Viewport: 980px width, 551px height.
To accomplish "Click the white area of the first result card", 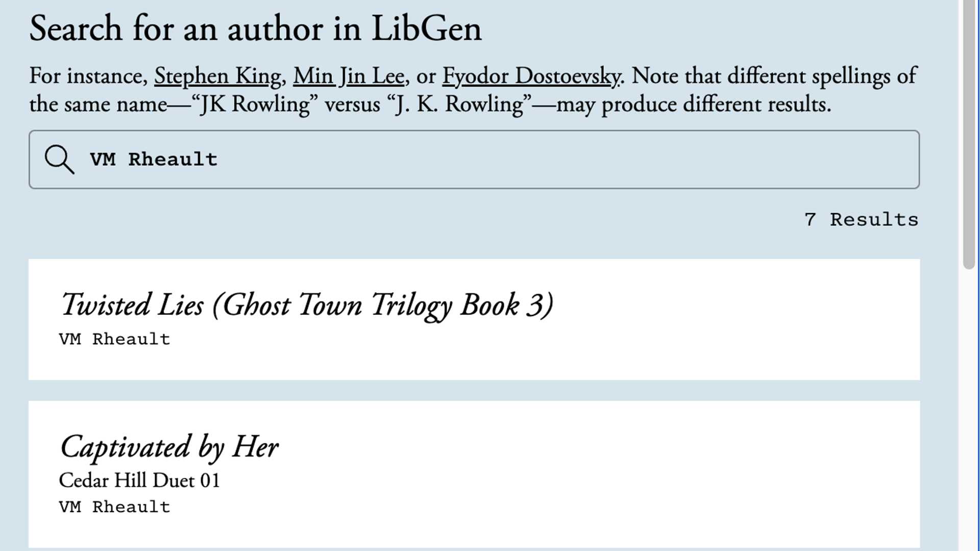I will coord(715,357).
